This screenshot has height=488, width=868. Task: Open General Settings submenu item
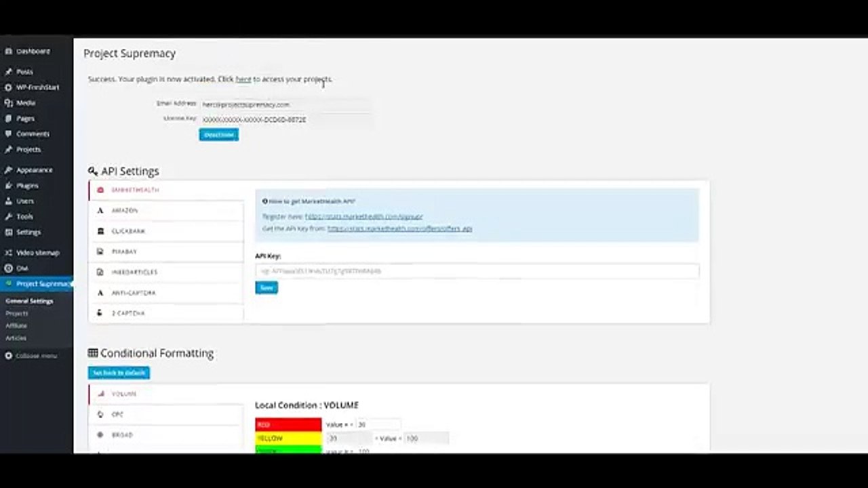(x=29, y=301)
